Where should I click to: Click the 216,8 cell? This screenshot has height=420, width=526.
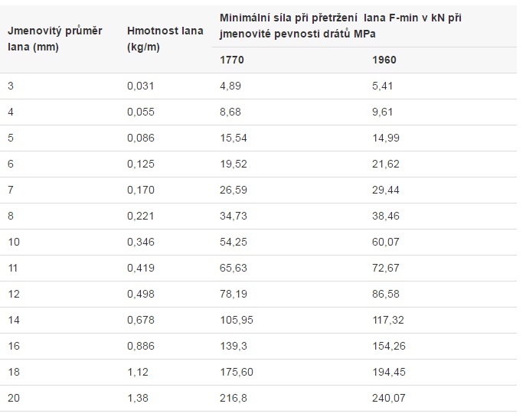(x=234, y=398)
